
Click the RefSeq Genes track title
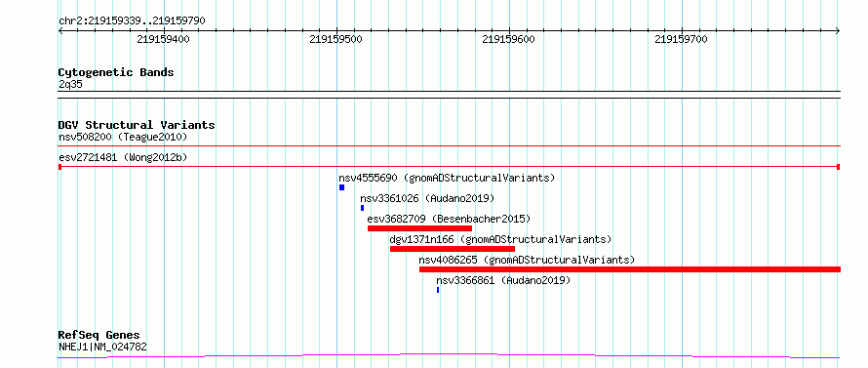click(99, 335)
